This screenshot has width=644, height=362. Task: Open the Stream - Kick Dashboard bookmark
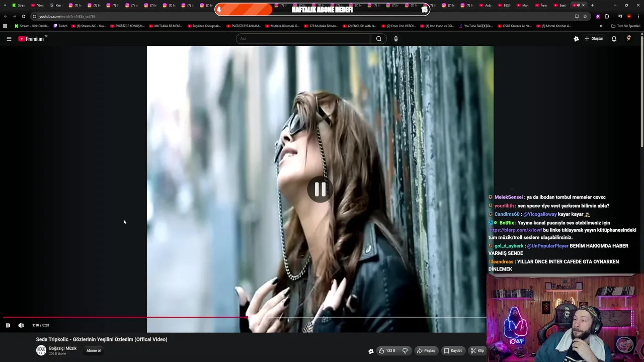coord(32,26)
